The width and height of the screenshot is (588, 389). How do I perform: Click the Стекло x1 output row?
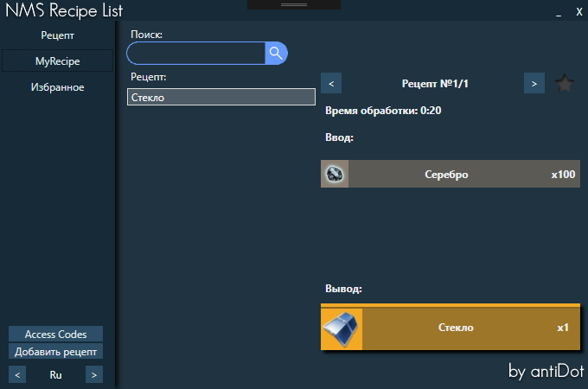[x=451, y=327]
